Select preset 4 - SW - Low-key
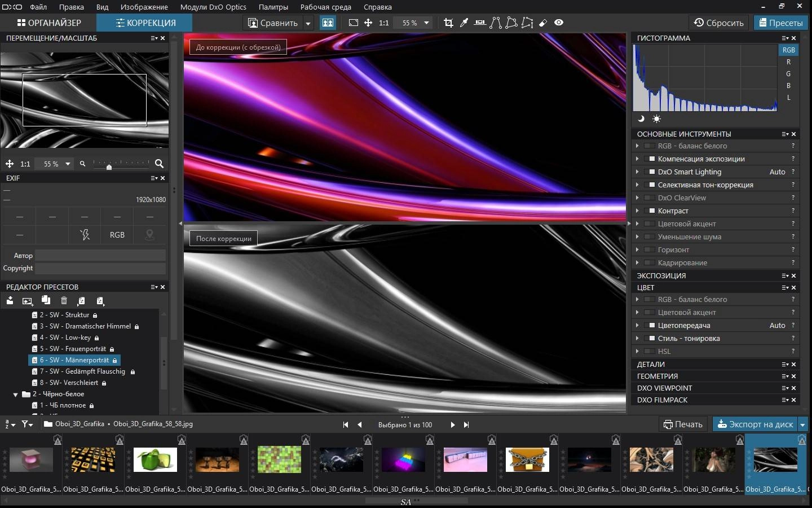The image size is (812, 508). click(x=65, y=338)
